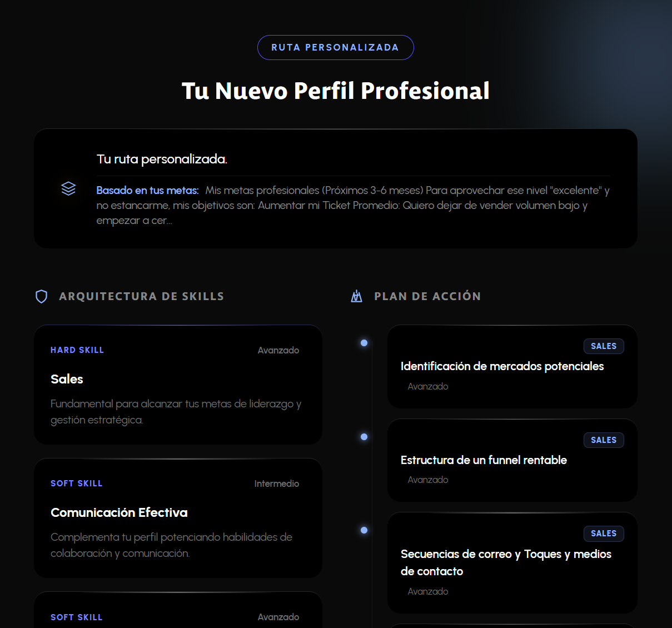Click the RUTA PERSONALIZADA pill button
Screen dimensions: 672x628
click(335, 47)
